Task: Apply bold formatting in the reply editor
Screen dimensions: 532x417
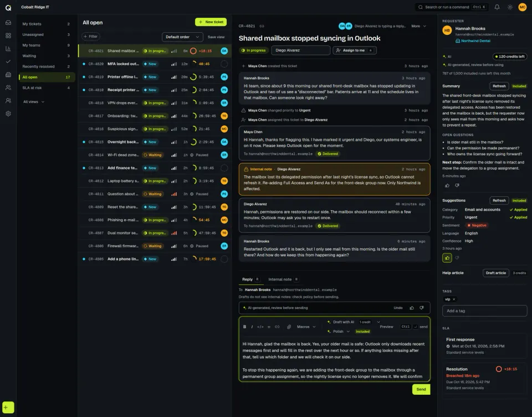Action: [x=244, y=327]
